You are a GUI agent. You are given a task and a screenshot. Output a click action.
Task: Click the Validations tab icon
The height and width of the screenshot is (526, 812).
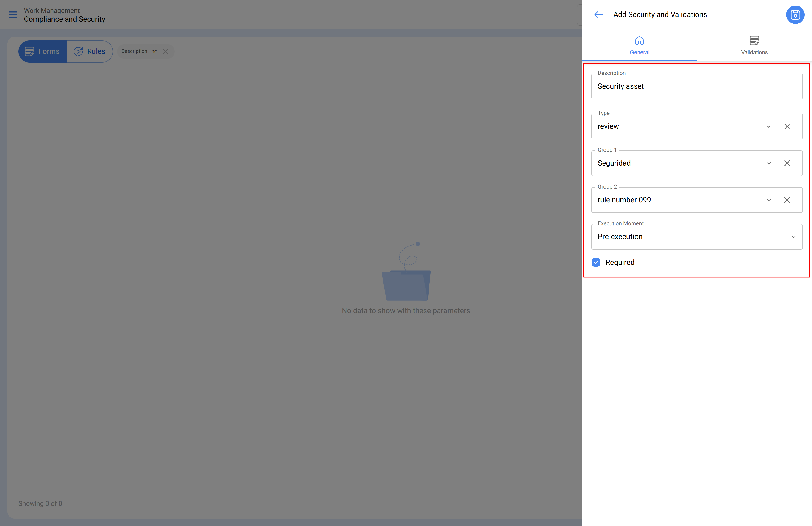click(754, 41)
